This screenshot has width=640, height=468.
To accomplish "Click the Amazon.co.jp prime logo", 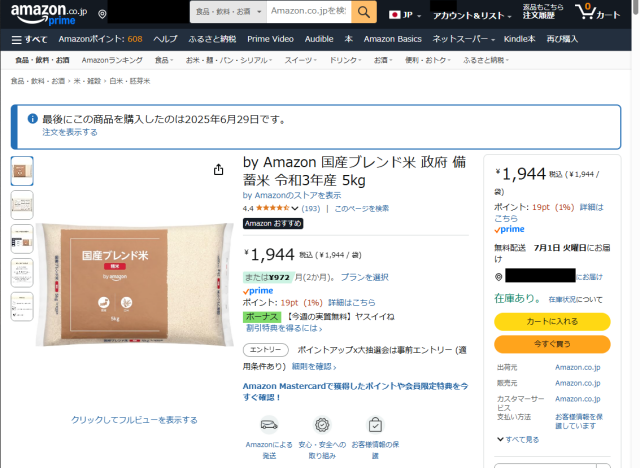I will point(49,14).
